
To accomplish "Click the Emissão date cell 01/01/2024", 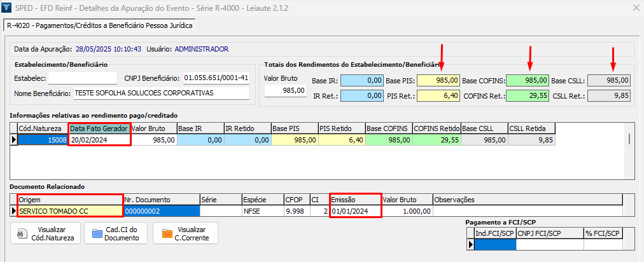I will [x=354, y=210].
